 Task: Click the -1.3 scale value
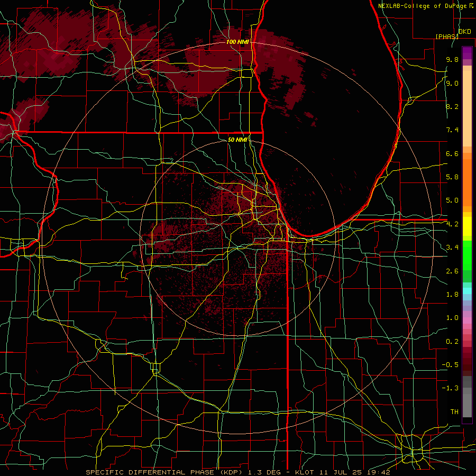pos(450,388)
